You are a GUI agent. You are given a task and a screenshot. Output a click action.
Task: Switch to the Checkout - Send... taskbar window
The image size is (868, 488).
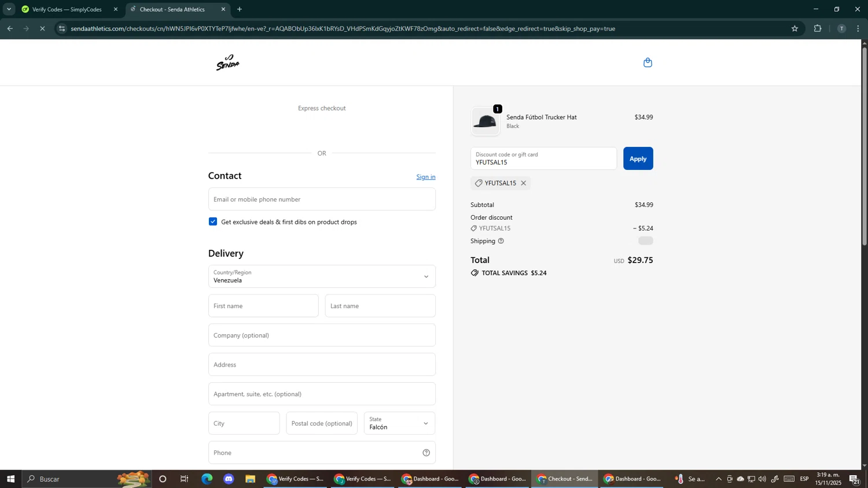(565, 479)
